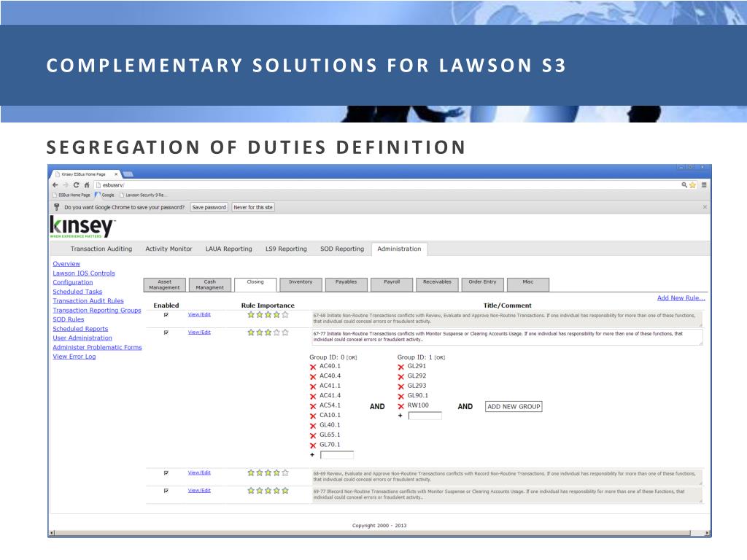
Task: Remove CA10.1 with red X
Action: 313,416
